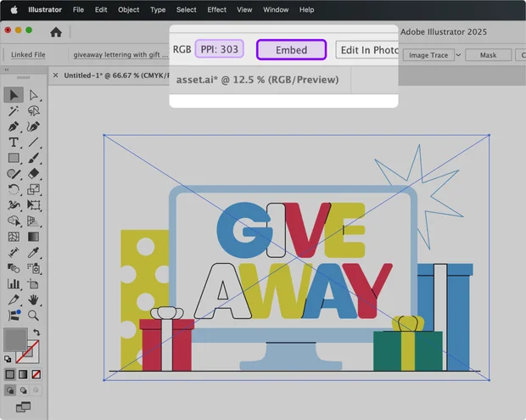The width and height of the screenshot is (526, 420).
Task: Click the Home icon
Action: click(56, 32)
